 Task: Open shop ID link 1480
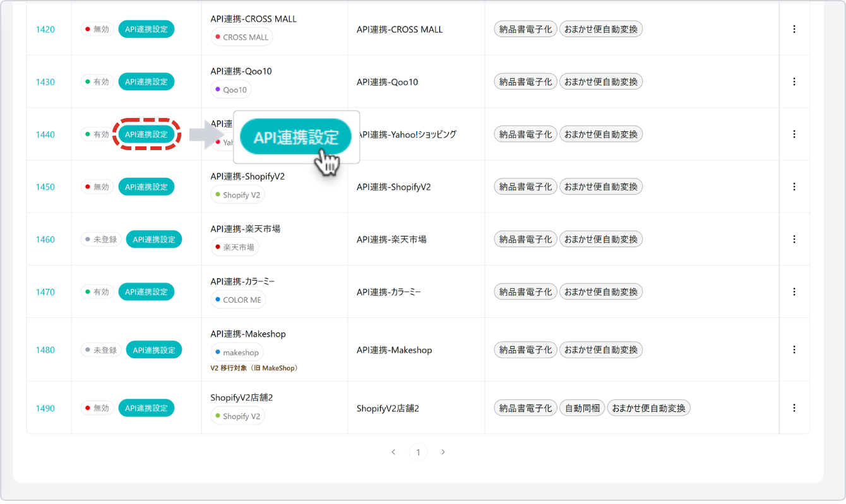(x=45, y=350)
